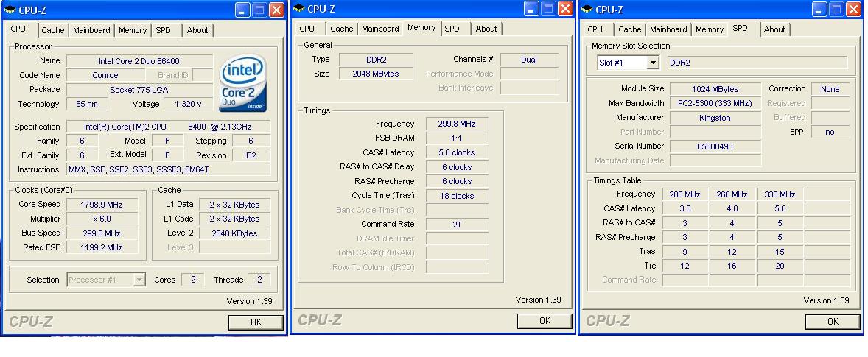The width and height of the screenshot is (868, 357).
Task: Switch to the SPD tab in the left CPU-Z window
Action: [x=164, y=30]
